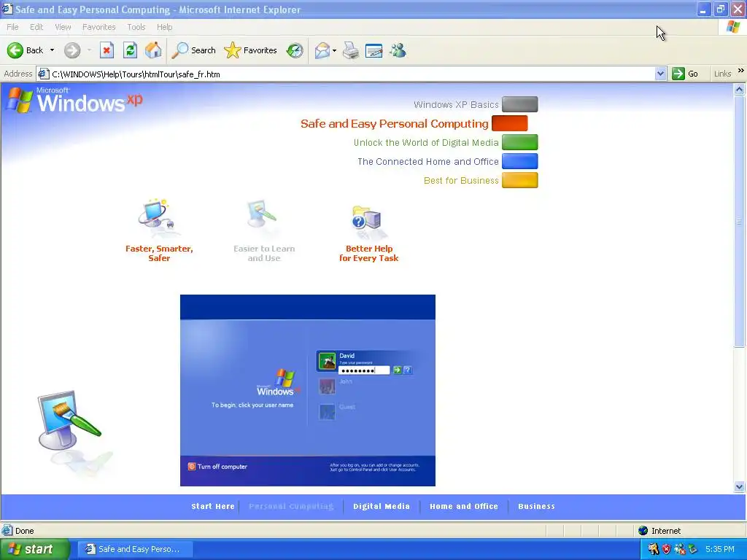Click the gray Windows XP Basics swatch
Image resolution: width=747 pixels, height=560 pixels.
coord(519,104)
